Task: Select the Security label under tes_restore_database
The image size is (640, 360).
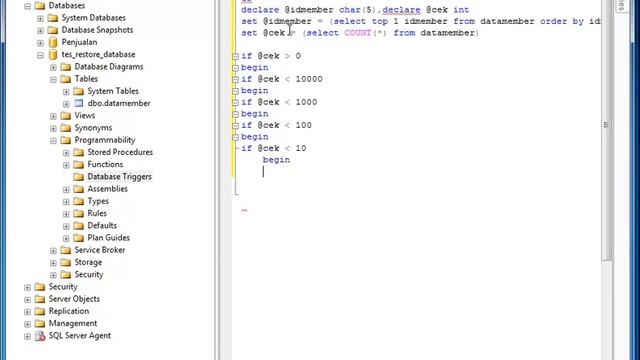Action: coord(89,274)
